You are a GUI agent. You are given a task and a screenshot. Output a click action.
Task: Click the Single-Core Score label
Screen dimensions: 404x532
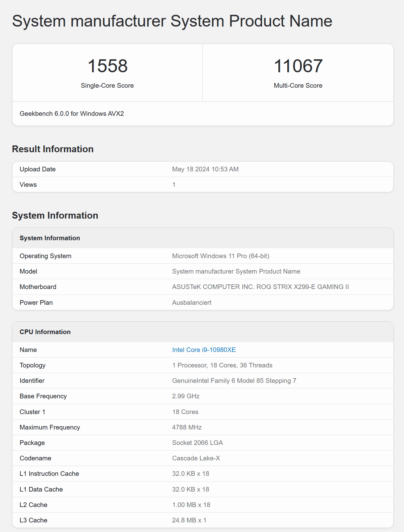click(x=107, y=86)
